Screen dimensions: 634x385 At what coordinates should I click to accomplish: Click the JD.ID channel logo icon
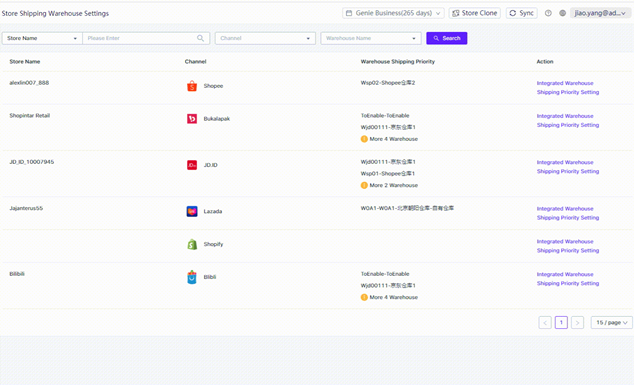click(192, 165)
